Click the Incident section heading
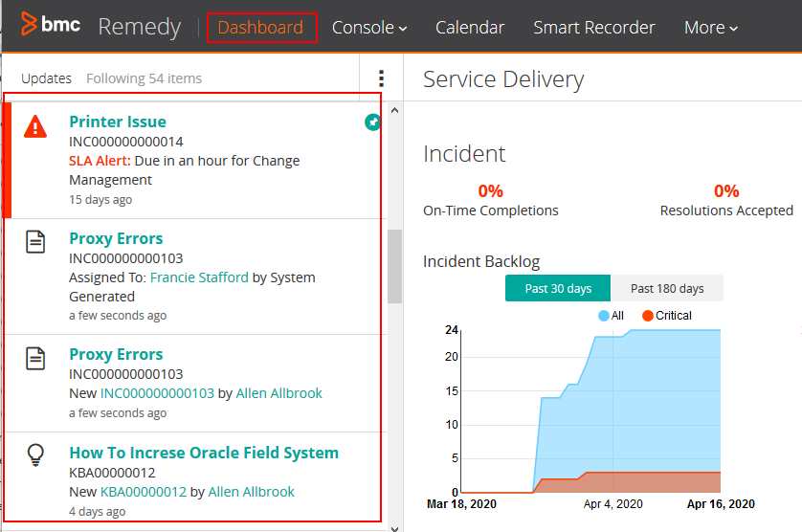This screenshot has height=532, width=802. (x=464, y=153)
